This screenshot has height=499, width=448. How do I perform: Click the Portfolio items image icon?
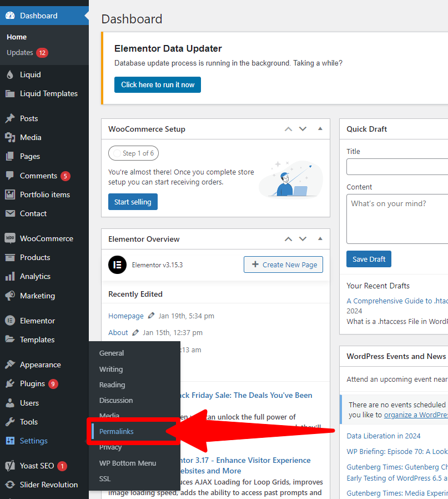point(10,194)
